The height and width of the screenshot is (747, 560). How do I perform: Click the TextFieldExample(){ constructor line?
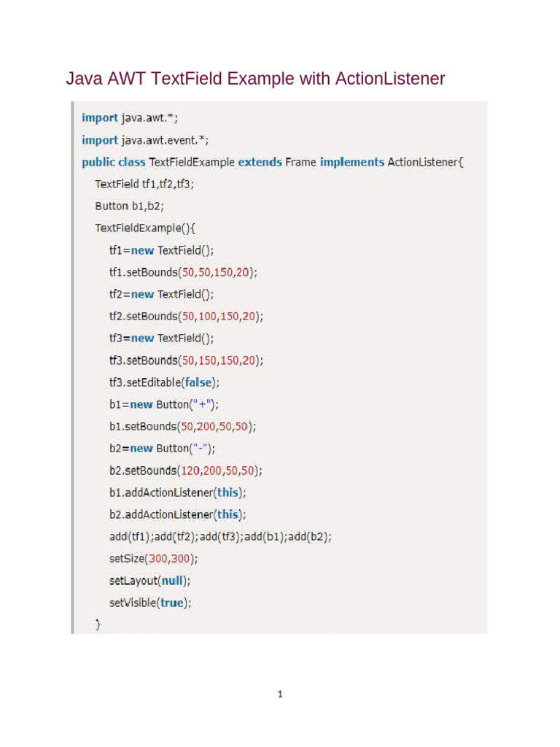pyautogui.click(x=145, y=228)
